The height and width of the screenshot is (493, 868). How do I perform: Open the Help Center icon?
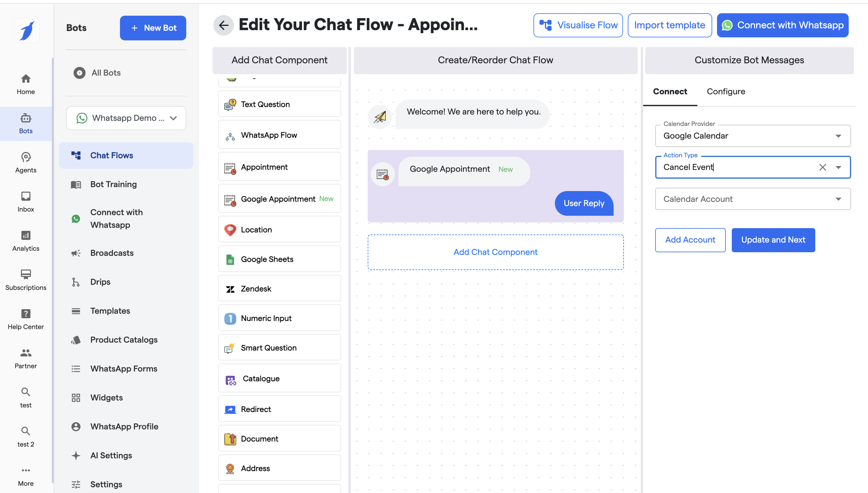click(26, 319)
